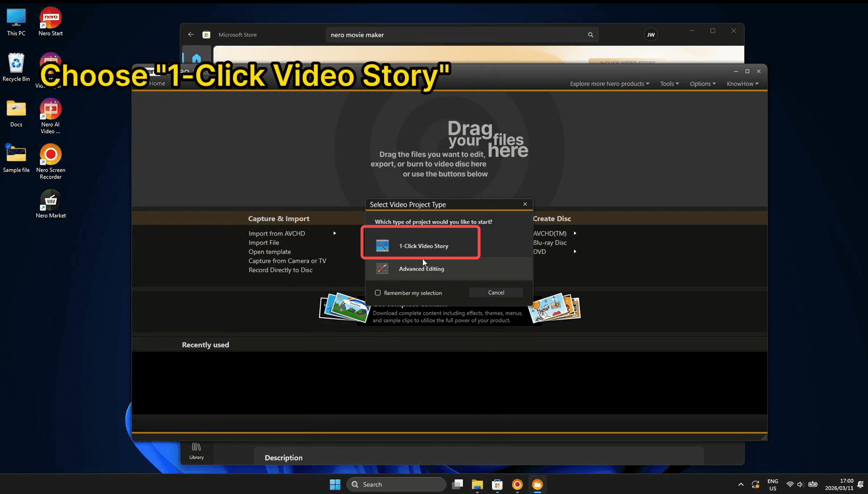Screen dimensions: 868x494
Task: Click the Microsoft Store search magnifier icon
Action: tap(590, 35)
